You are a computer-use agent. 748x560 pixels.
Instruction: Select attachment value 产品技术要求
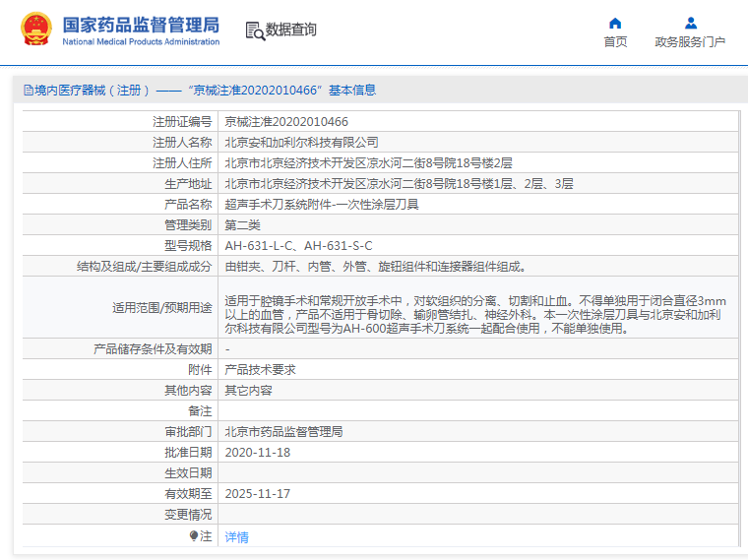260,370
